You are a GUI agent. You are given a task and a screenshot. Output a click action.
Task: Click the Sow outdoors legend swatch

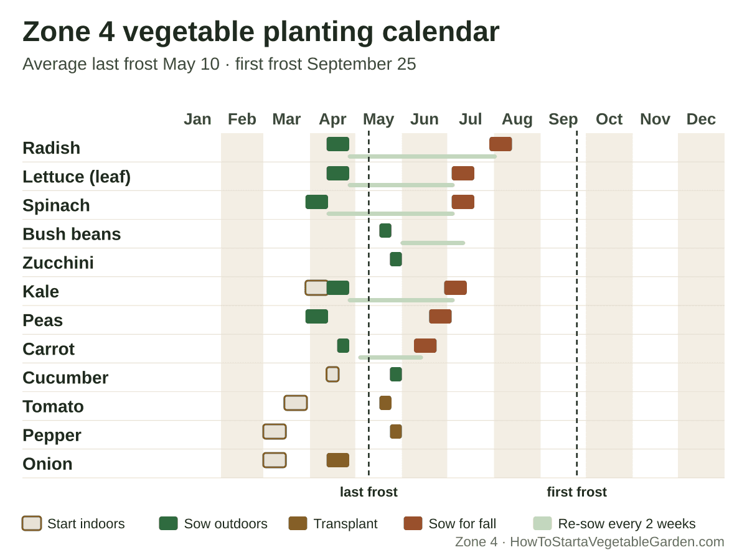(168, 524)
